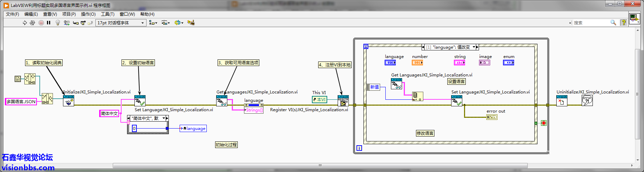Click the Step Into toolbar button

[x=76, y=23]
